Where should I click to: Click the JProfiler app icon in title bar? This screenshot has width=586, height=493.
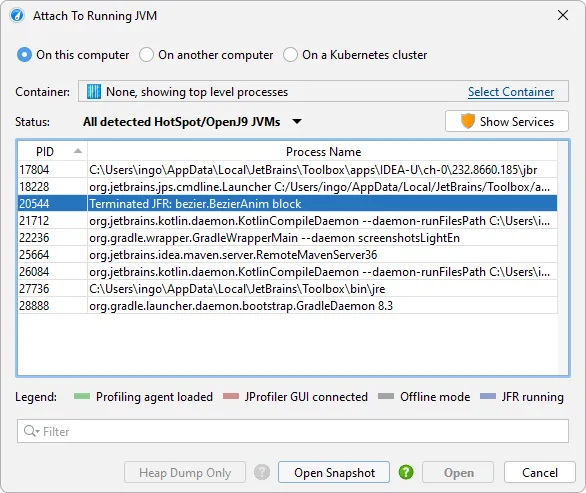pos(17,16)
